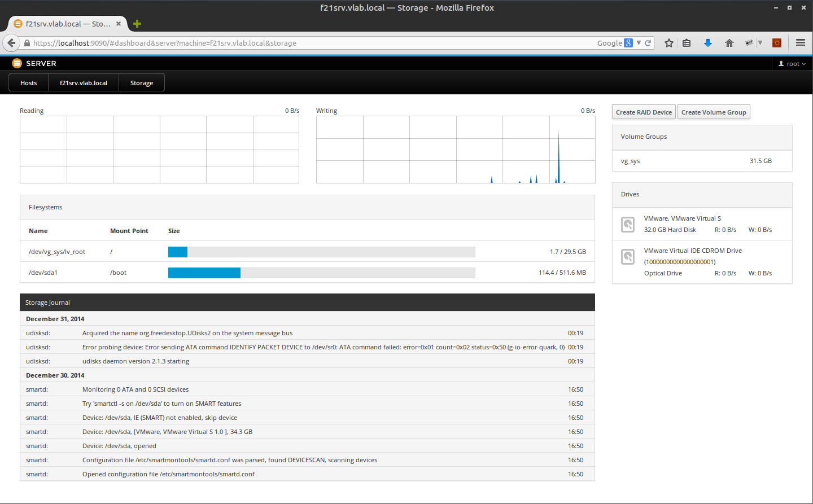Viewport: 813px width, 504px height.
Task: Click the optical CDROM drive icon
Action: [628, 257]
